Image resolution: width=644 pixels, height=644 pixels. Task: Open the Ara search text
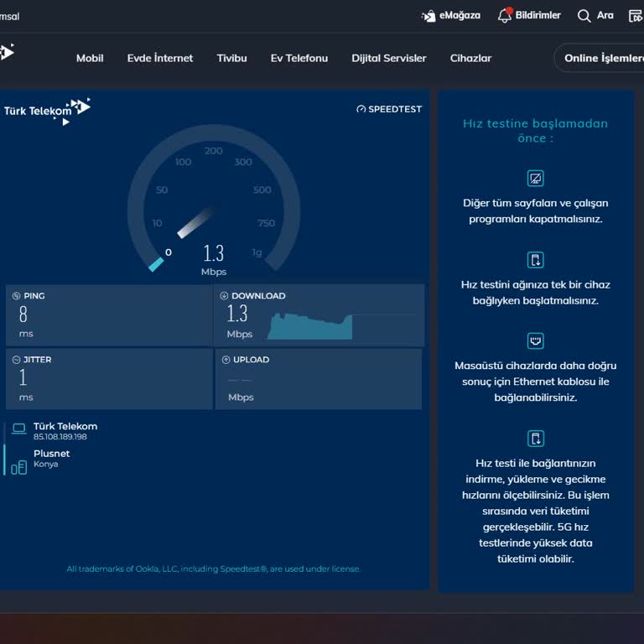605,15
